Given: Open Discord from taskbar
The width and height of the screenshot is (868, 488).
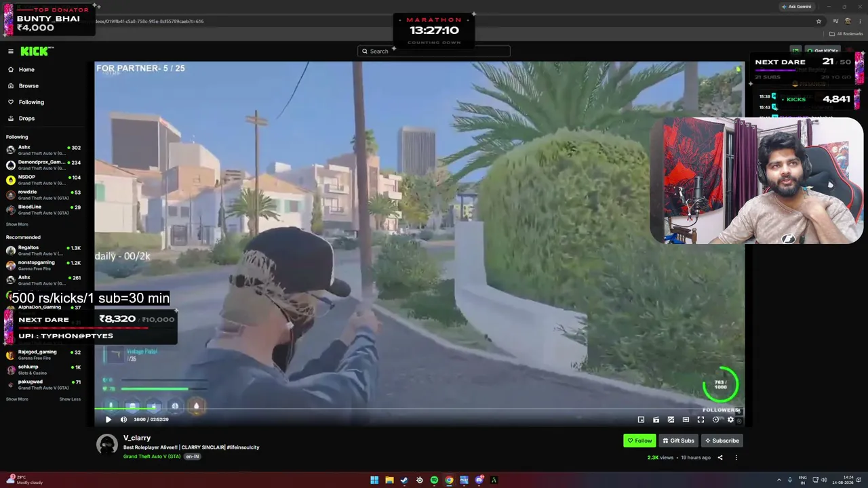Looking at the screenshot, I should point(479,481).
